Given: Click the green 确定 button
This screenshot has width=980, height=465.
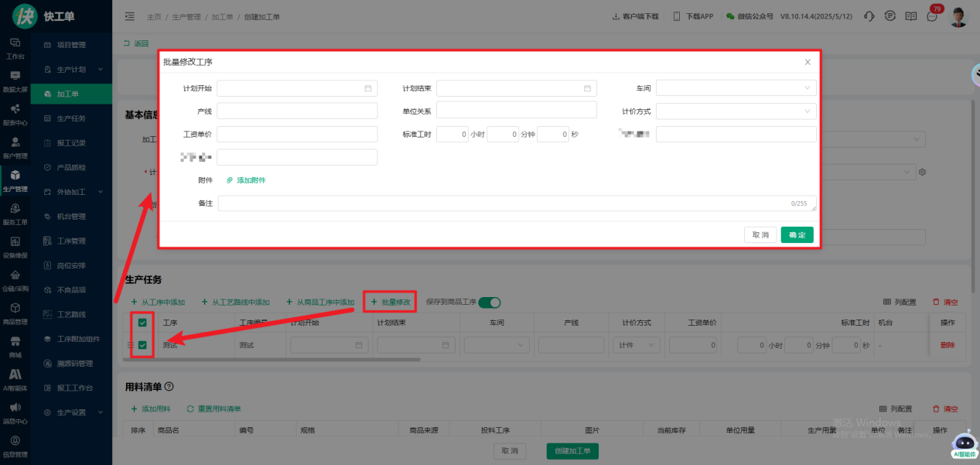Looking at the screenshot, I should (797, 234).
